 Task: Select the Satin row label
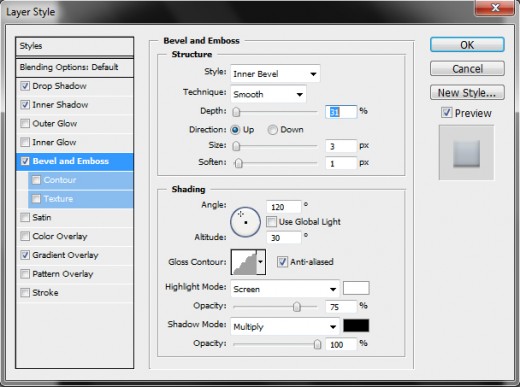coord(42,217)
